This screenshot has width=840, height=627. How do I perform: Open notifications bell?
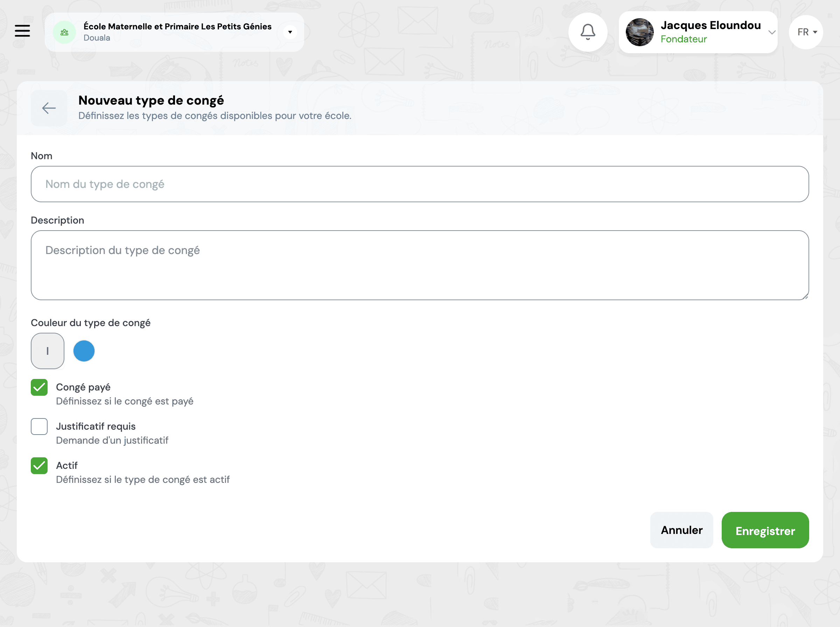(587, 32)
